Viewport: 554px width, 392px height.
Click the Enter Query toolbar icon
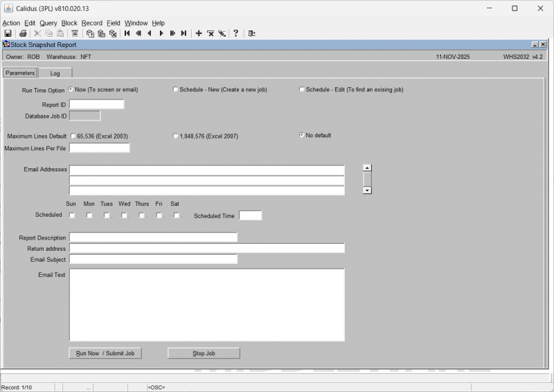(x=90, y=33)
